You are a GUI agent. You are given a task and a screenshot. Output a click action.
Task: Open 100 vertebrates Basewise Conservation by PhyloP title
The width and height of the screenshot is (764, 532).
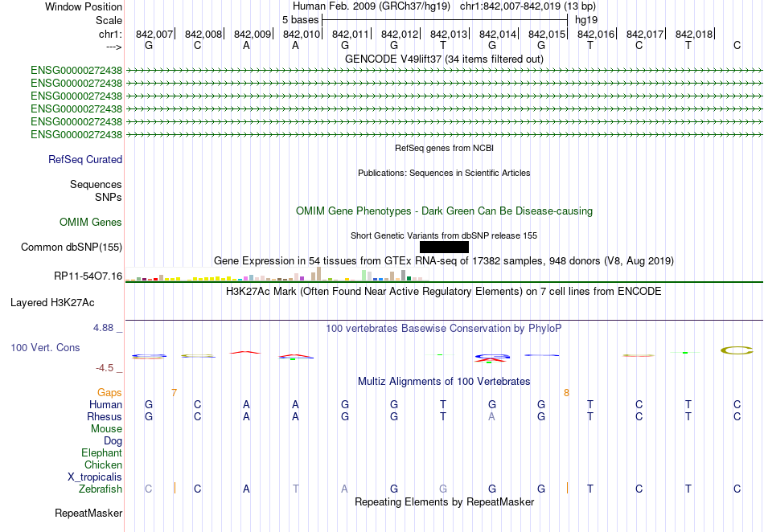tap(444, 329)
